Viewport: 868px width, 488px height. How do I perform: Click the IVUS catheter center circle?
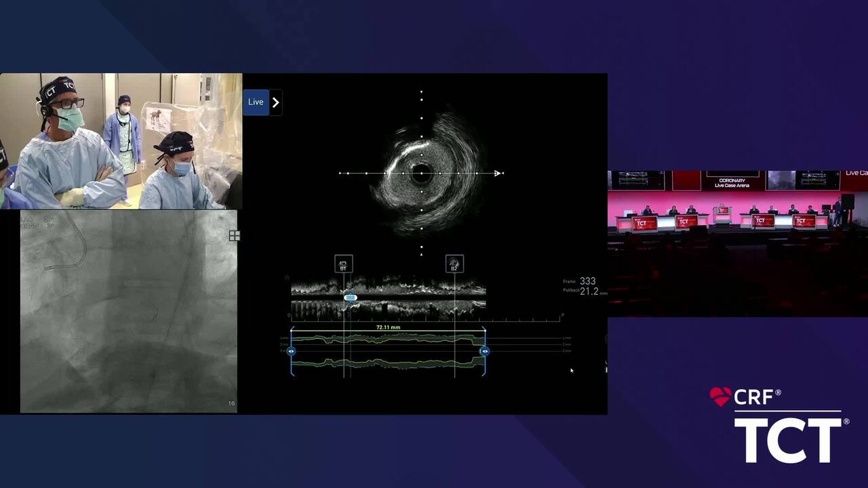click(x=421, y=174)
